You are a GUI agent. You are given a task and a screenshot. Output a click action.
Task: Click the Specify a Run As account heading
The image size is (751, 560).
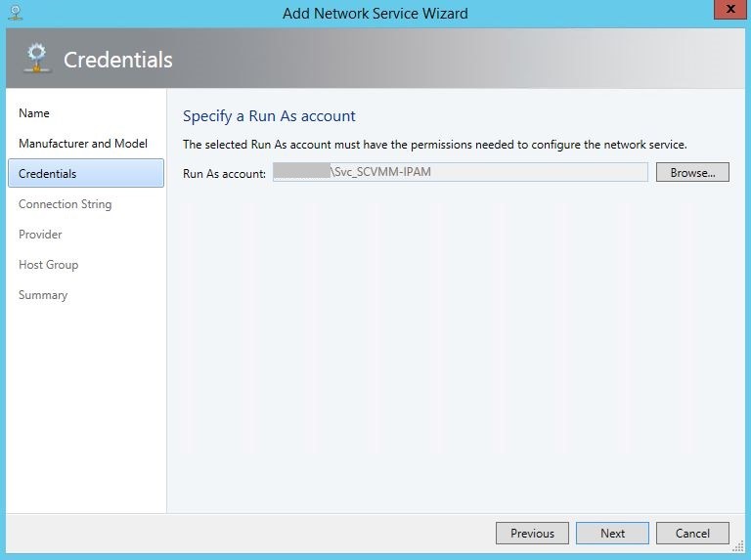pyautogui.click(x=269, y=116)
